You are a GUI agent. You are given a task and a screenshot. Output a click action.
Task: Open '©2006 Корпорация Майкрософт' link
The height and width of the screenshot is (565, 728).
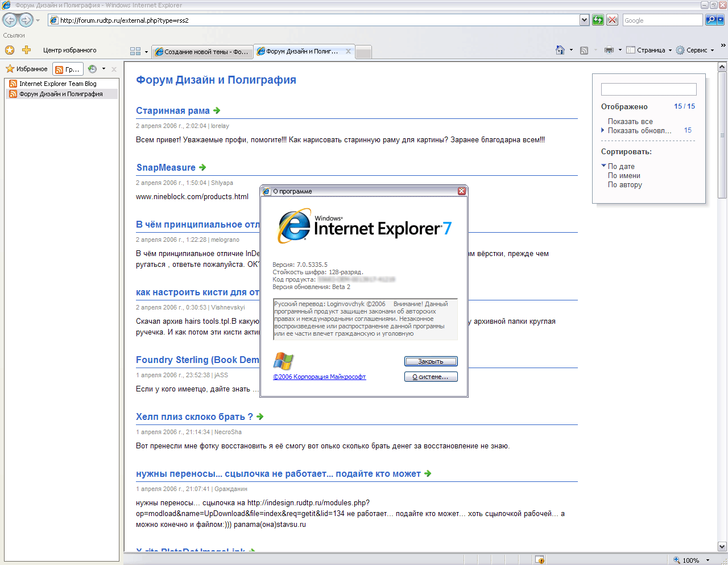point(320,377)
